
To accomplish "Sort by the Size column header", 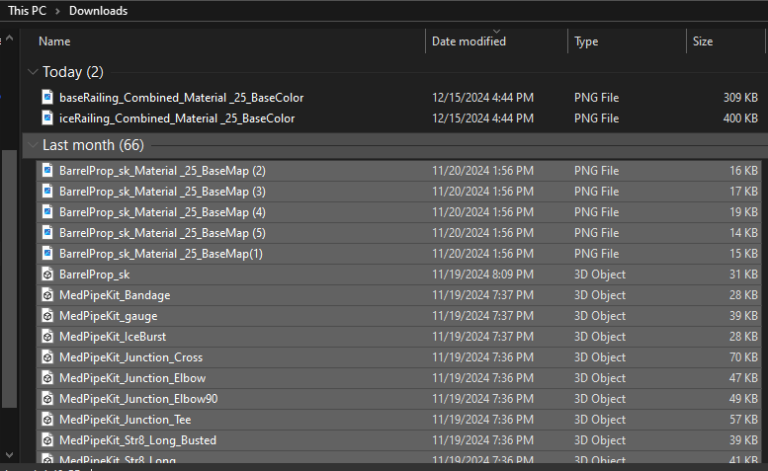I will click(x=703, y=42).
